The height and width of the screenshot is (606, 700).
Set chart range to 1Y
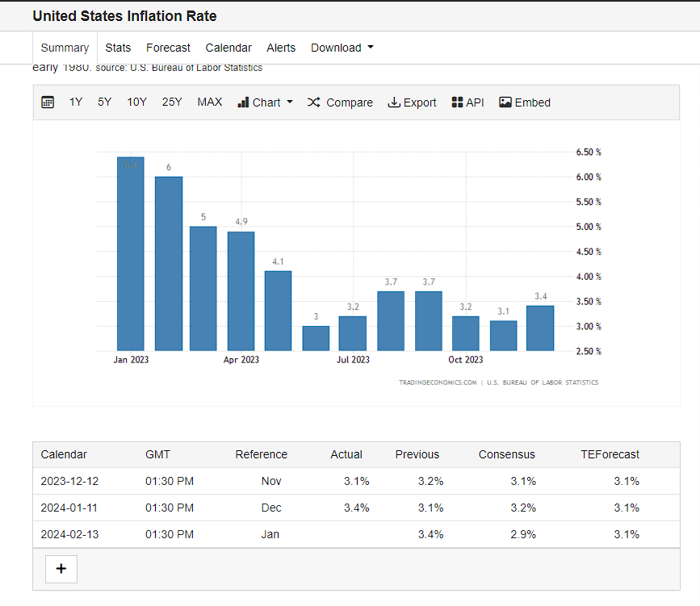point(76,102)
